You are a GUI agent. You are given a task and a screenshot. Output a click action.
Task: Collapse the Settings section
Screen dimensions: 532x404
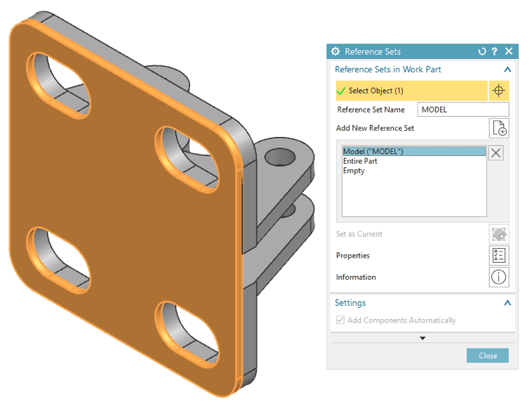(507, 303)
